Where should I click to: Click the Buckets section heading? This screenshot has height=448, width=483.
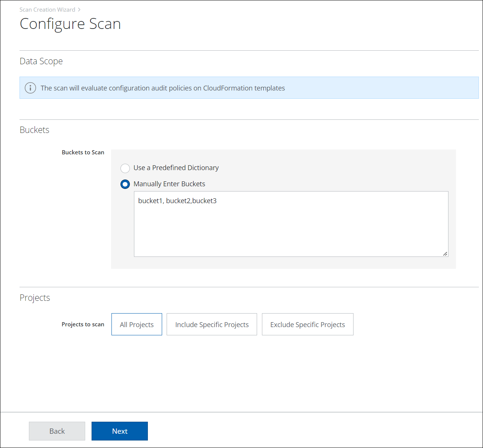pyautogui.click(x=35, y=130)
